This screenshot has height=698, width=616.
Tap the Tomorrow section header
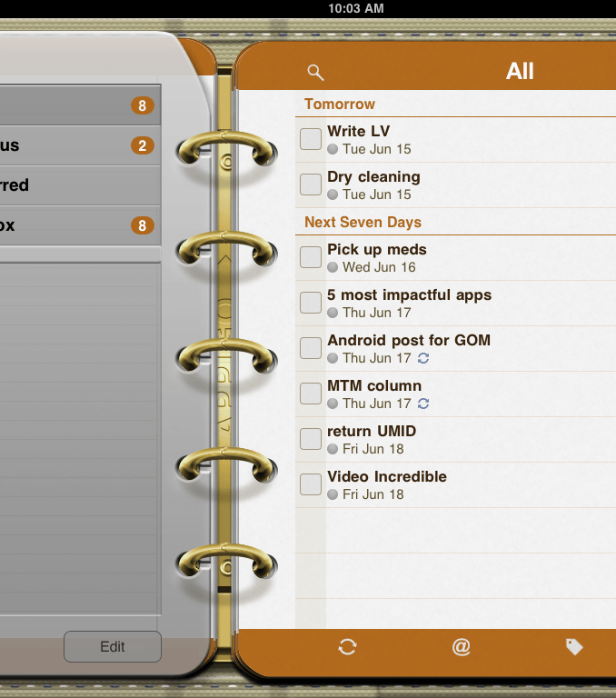340,105
